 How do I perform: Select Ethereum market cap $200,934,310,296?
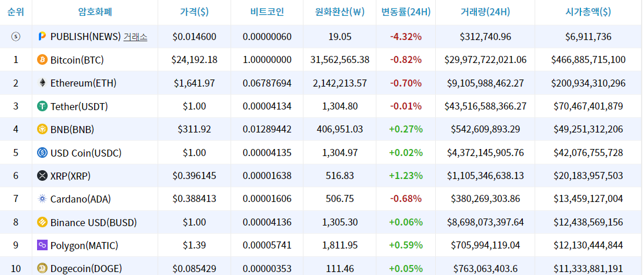(x=588, y=83)
